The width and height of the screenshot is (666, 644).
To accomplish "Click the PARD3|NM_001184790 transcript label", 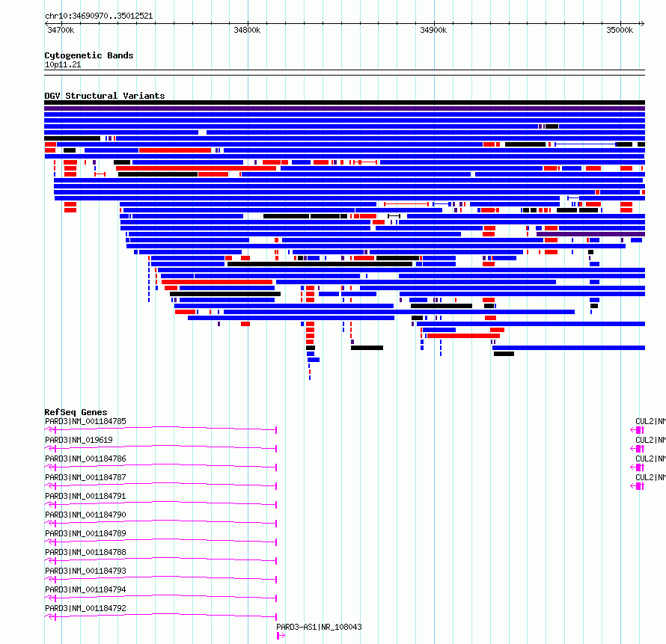I will pos(85,515).
